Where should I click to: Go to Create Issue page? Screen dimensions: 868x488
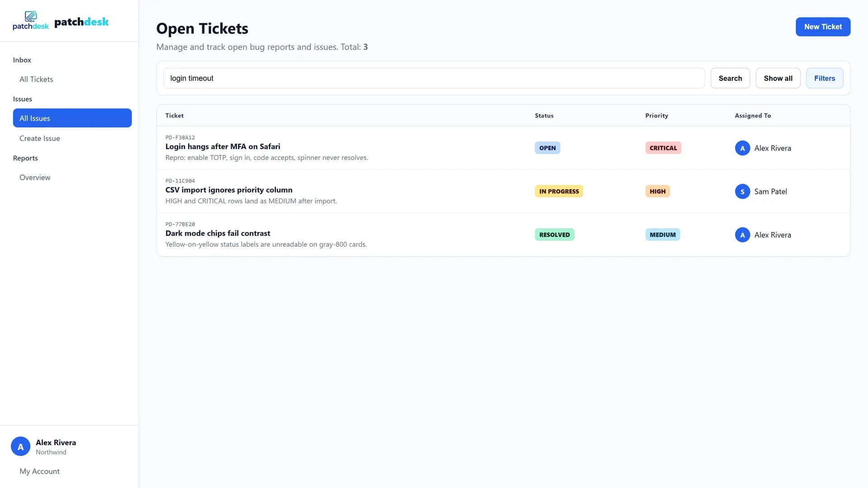tap(40, 138)
